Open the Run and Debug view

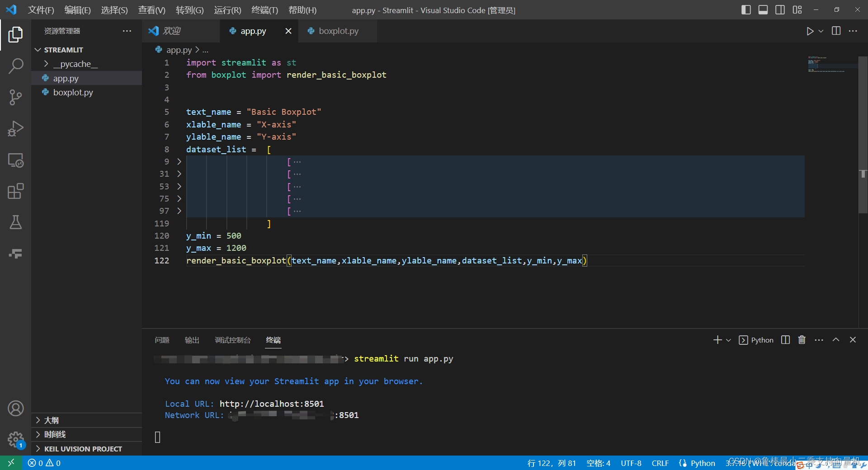[15, 129]
